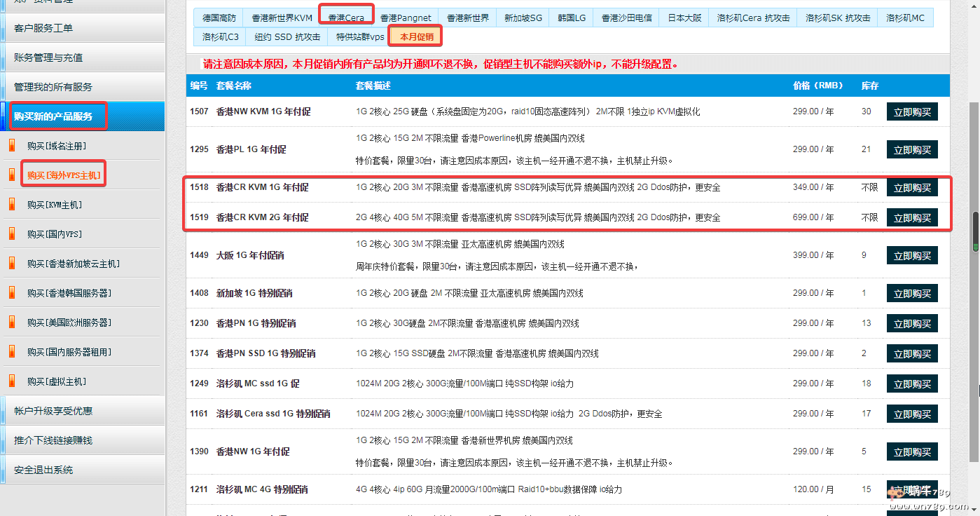This screenshot has height=516, width=980.
Task: Collapse the 购买新的产品服务 sidebar section
Action: tap(83, 116)
